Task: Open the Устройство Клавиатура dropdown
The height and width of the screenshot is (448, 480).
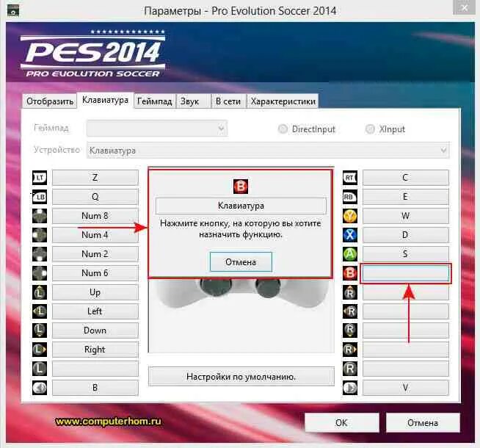Action: click(268, 151)
